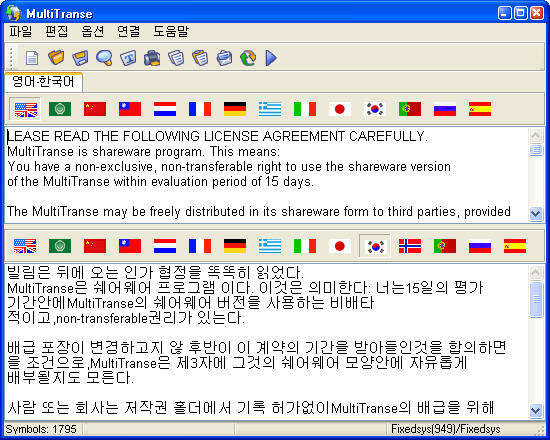Click 'Fixedsys(949)/Fixedsys' in status bar
Viewport: 550px width, 440px height.
(446, 429)
